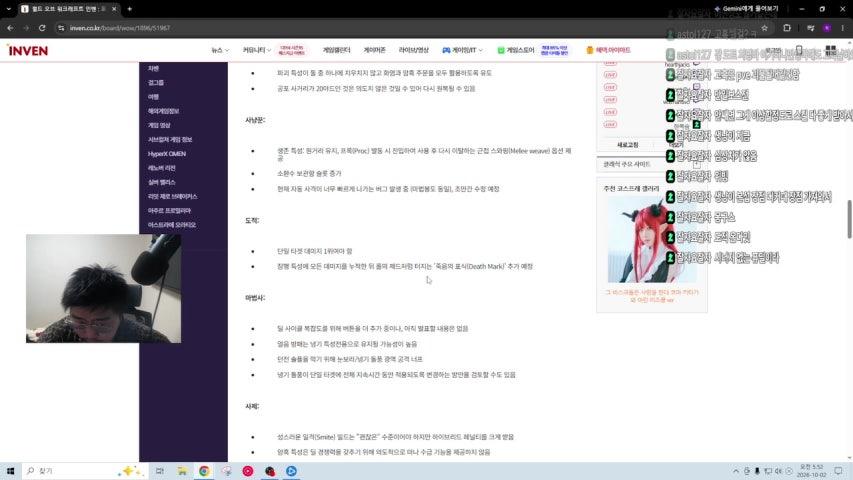Reload the page with the refresh icon
853x480 pixels.
pos(42,28)
